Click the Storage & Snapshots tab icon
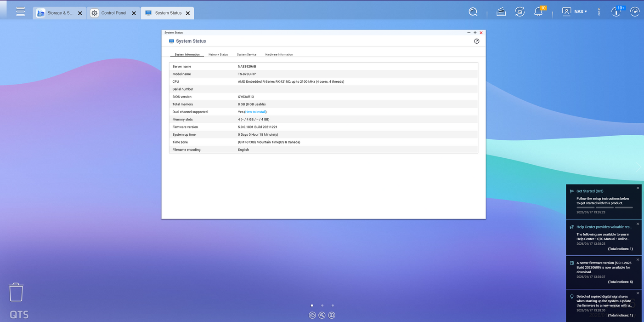The height and width of the screenshot is (322, 644). 40,13
